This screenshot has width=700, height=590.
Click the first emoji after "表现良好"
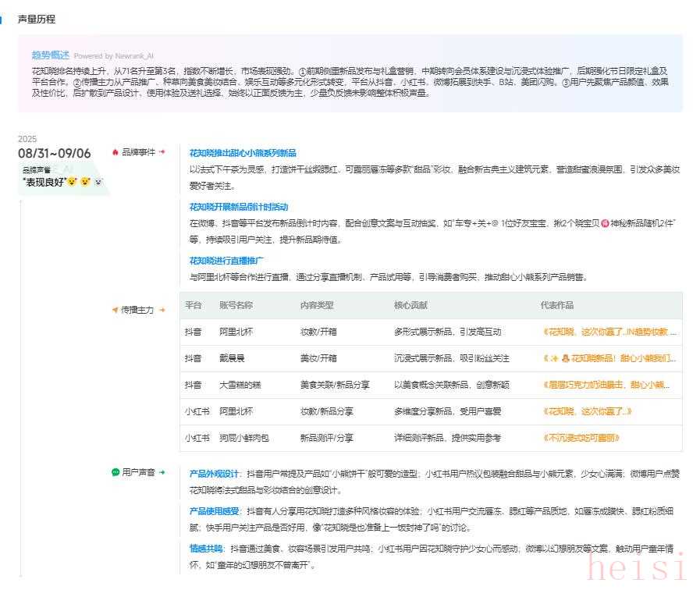[72, 182]
